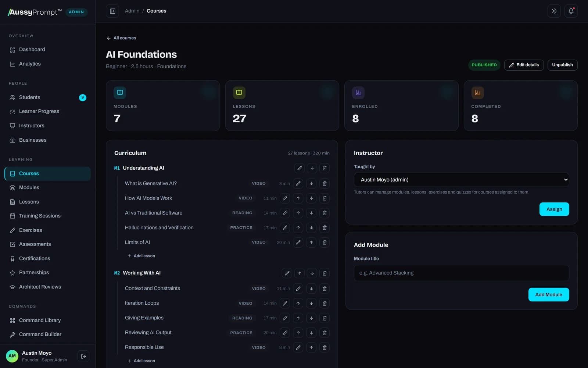Move How AI Models Work lesson up
Screen dimensions: 588x368
[298, 198]
